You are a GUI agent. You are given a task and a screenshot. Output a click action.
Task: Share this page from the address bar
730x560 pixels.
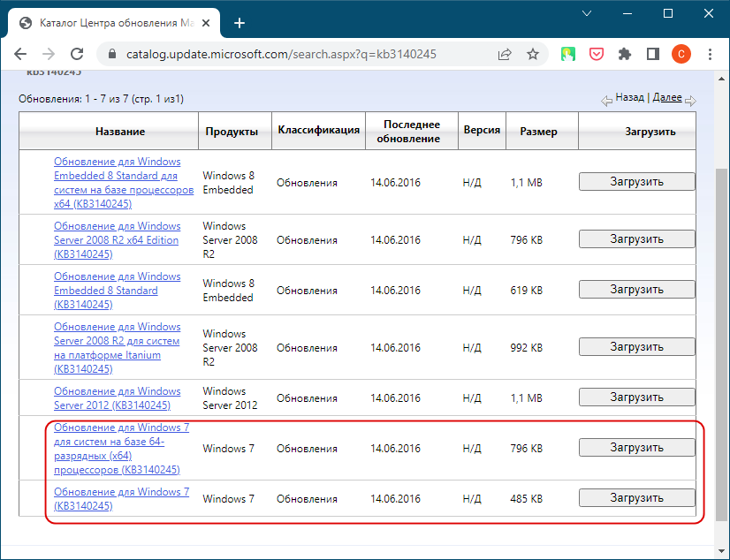click(505, 55)
